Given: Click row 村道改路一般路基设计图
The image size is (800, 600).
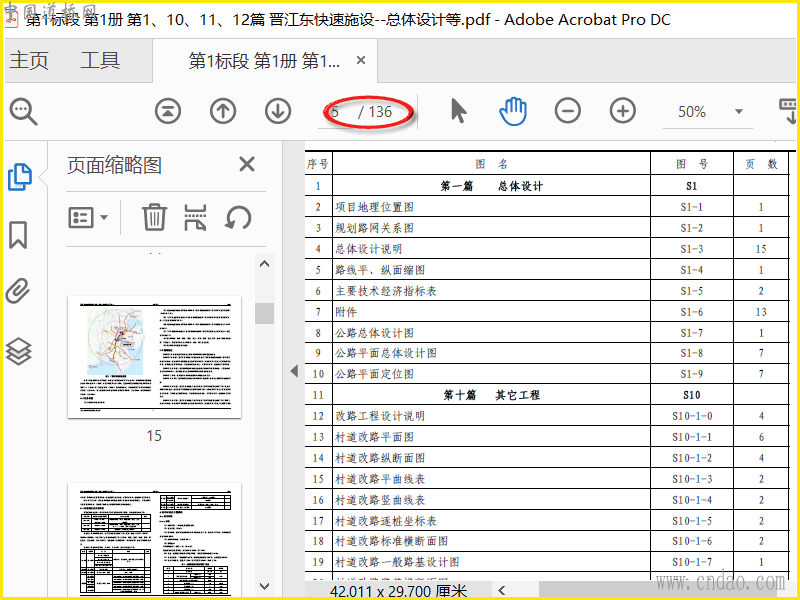Looking at the screenshot, I should pos(547,562).
